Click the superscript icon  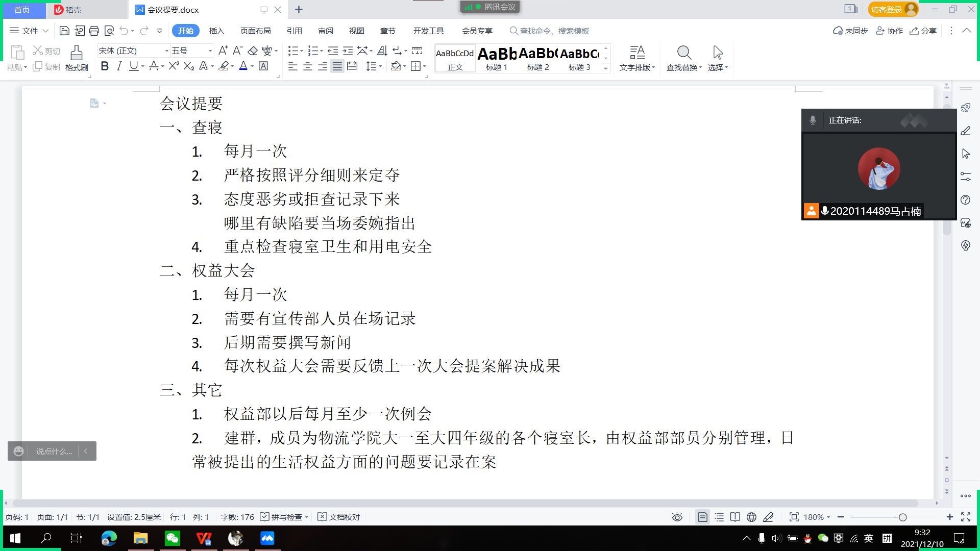point(174,66)
